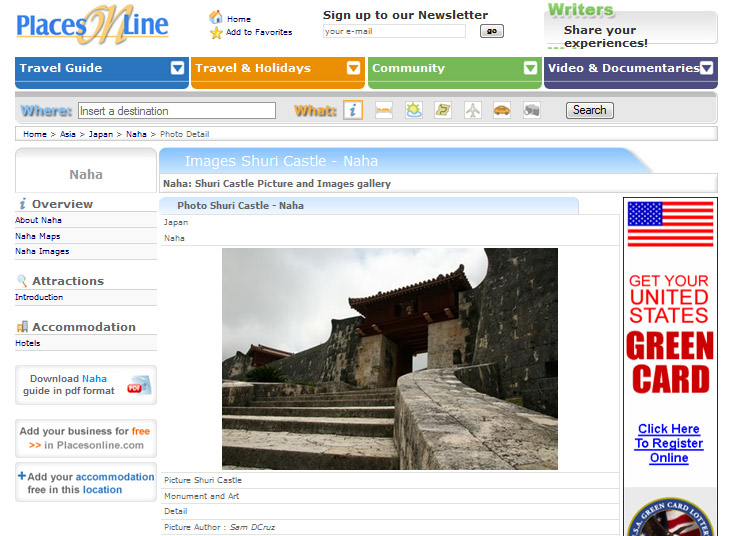This screenshot has height=536, width=735.
Task: Click the Shuri Castle photo
Action: click(390, 359)
